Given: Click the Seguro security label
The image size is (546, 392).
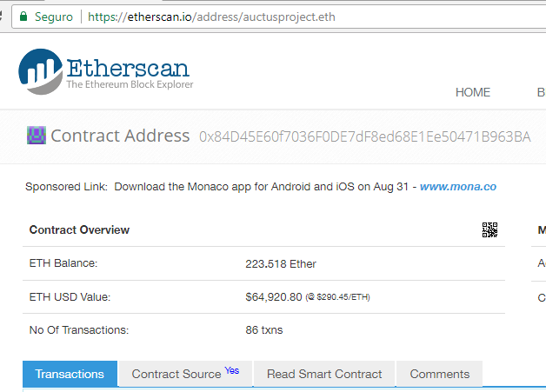Looking at the screenshot, I should [54, 17].
